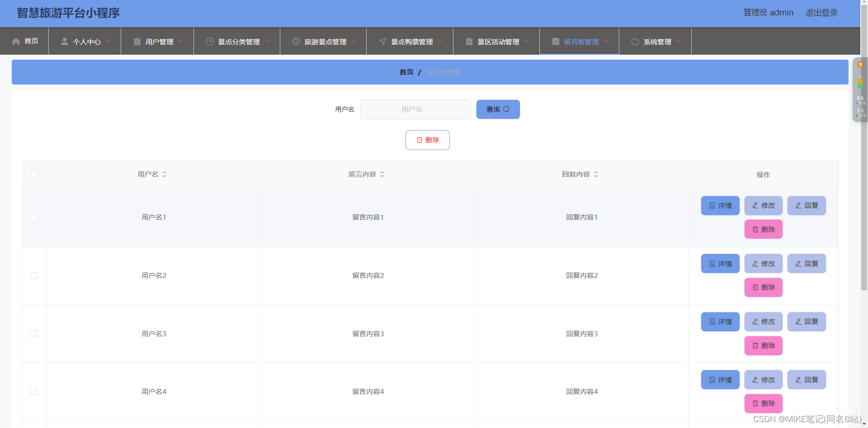Click 修改 for row 用户名3
This screenshot has height=428, width=868.
(x=764, y=322)
